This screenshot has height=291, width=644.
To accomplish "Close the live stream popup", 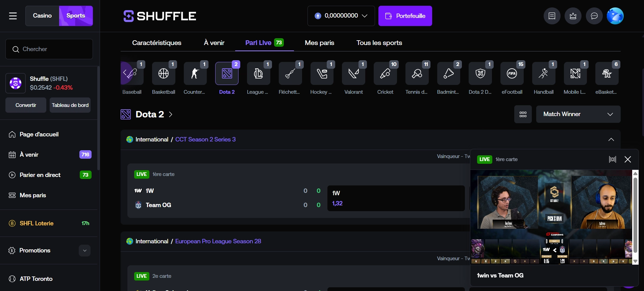I will (628, 159).
